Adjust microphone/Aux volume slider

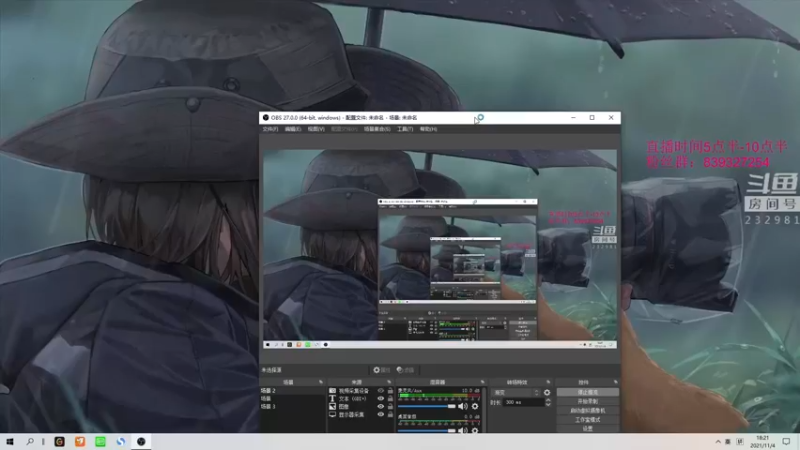click(427, 407)
